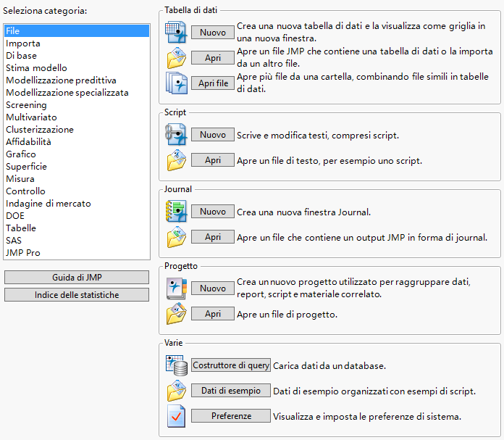Select DOE category
This screenshot has width=504, height=440.
click(x=77, y=216)
